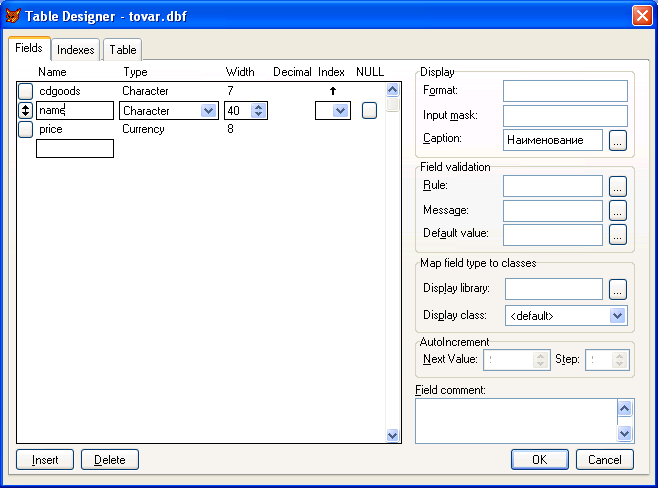Click the Delete button
Image resolution: width=658 pixels, height=488 pixels.
[110, 460]
